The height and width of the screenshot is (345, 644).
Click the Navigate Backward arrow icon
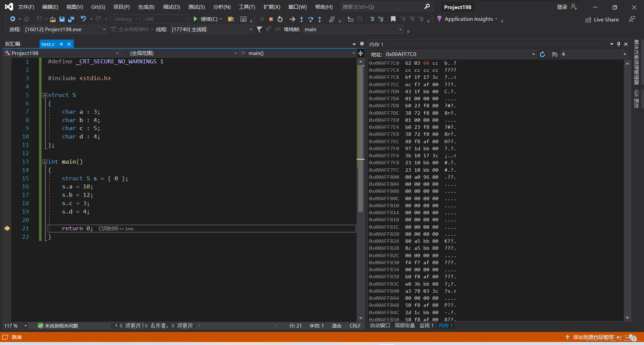pyautogui.click(x=13, y=19)
